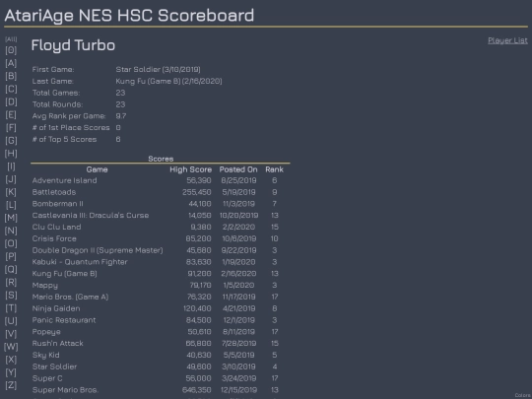Select the Rush'n Attack game entry
532x399 pixels.
point(58,344)
